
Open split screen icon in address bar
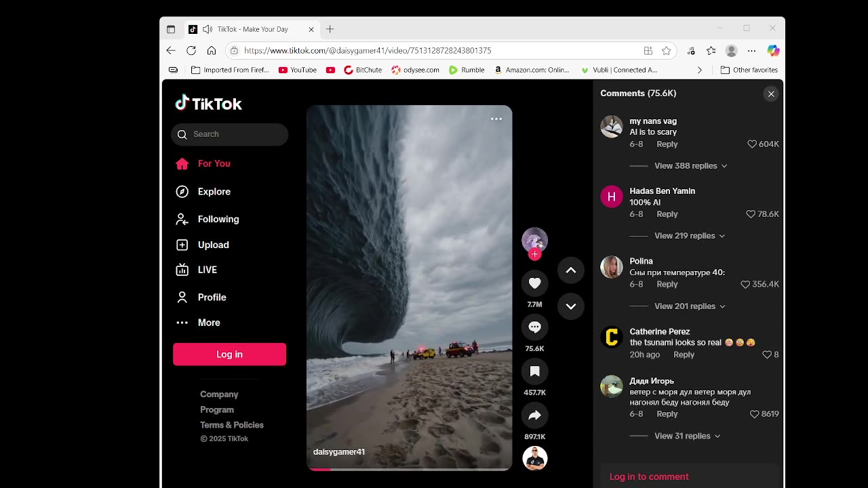point(648,51)
